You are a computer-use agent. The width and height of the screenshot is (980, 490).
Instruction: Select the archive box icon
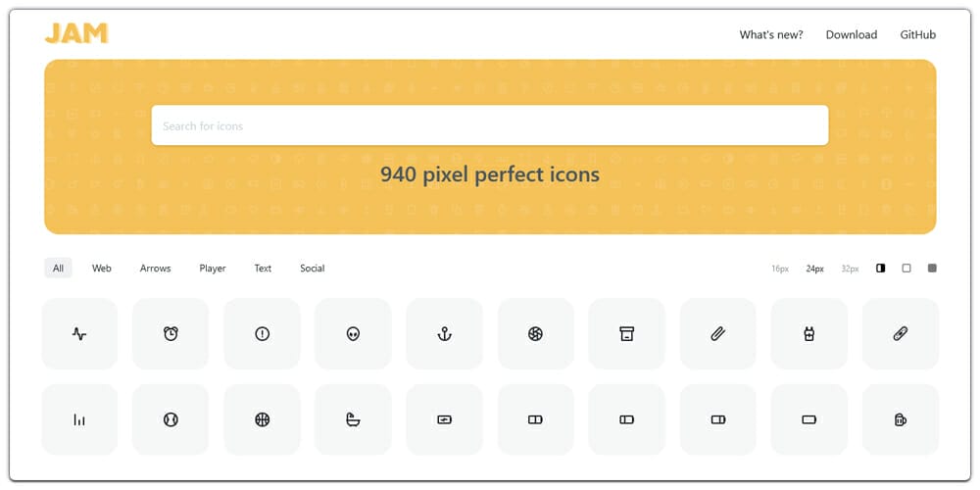[x=627, y=334]
